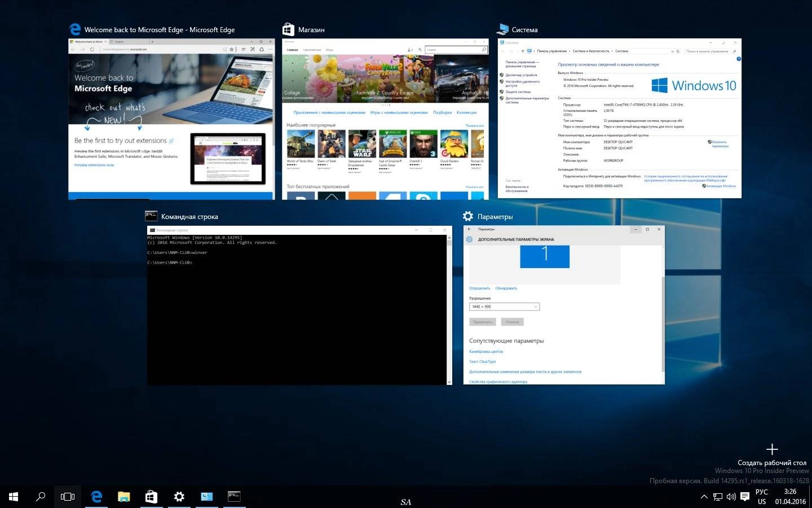812x508 pixels.
Task: Click the Система window title label
Action: pyautogui.click(x=524, y=30)
